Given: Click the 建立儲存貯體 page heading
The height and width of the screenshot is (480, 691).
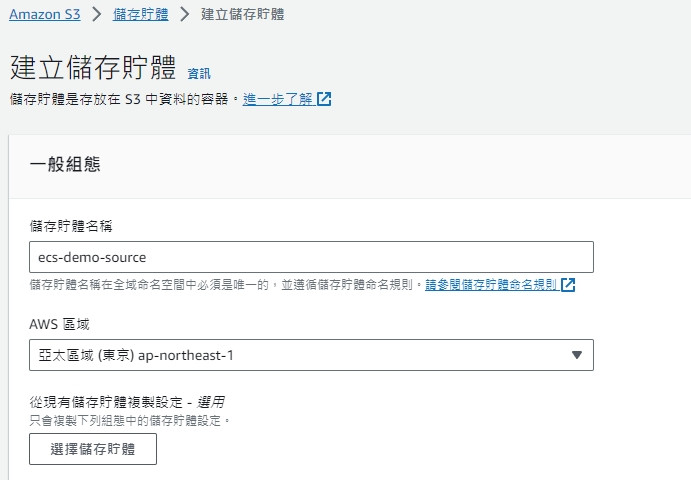Looking at the screenshot, I should 93,67.
